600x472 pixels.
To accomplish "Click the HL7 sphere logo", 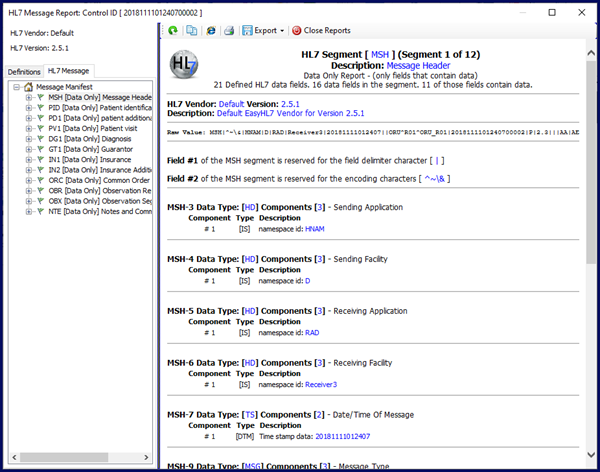I will pos(184,64).
